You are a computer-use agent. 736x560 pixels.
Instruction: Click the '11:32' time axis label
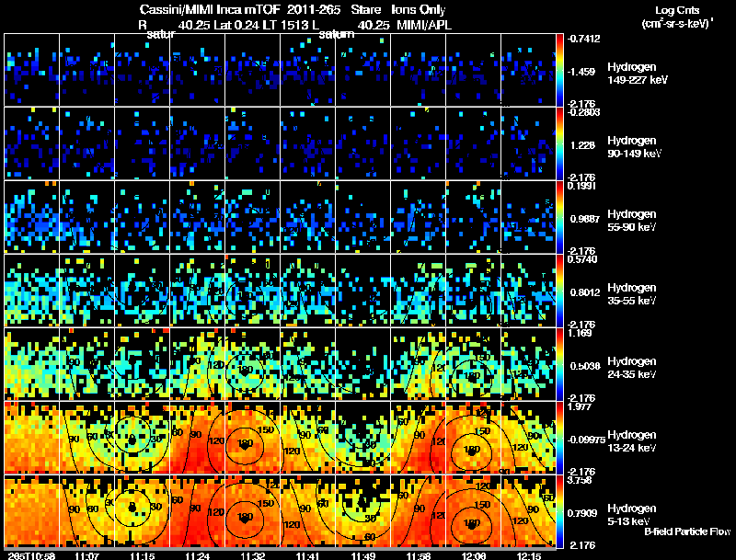coord(252,555)
